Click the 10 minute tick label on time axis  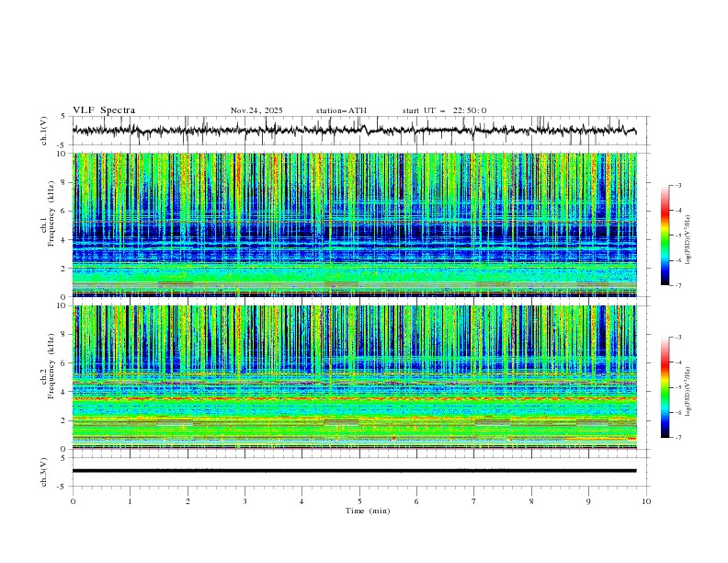point(646,500)
